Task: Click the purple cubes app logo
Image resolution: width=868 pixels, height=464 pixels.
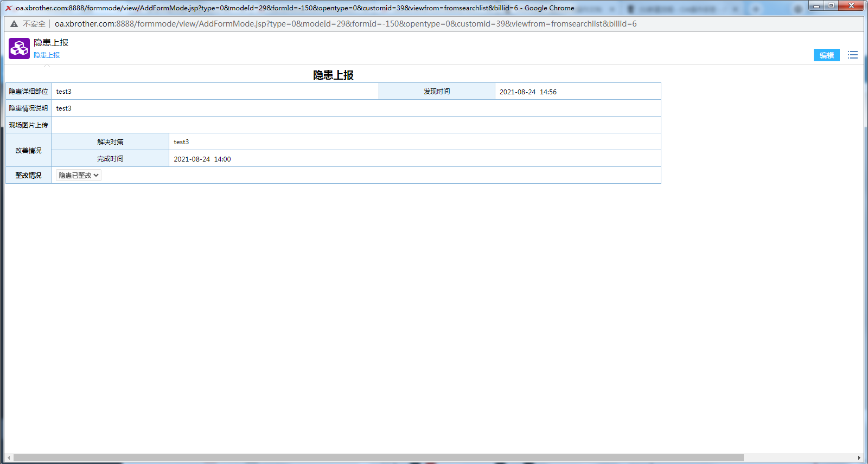Action: [19, 49]
